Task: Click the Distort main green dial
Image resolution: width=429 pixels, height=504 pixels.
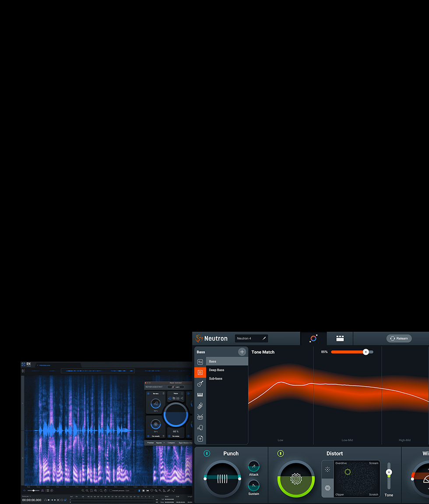Action: [x=296, y=479]
